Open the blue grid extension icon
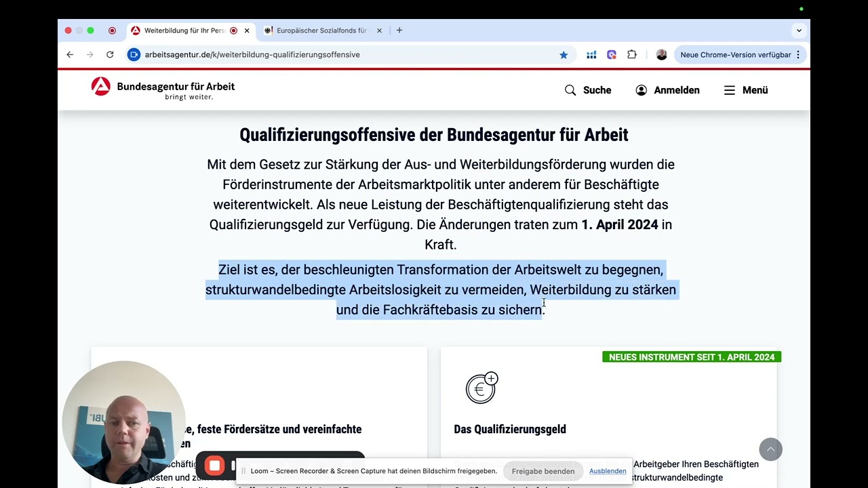This screenshot has width=868, height=488. click(591, 55)
